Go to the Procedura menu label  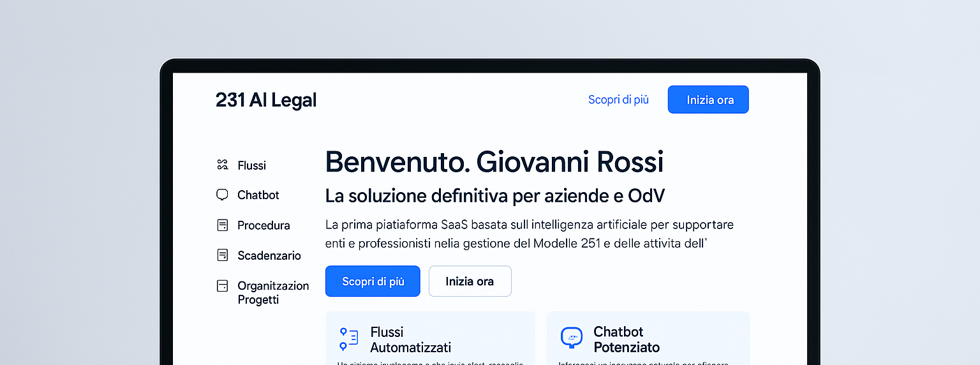click(264, 225)
